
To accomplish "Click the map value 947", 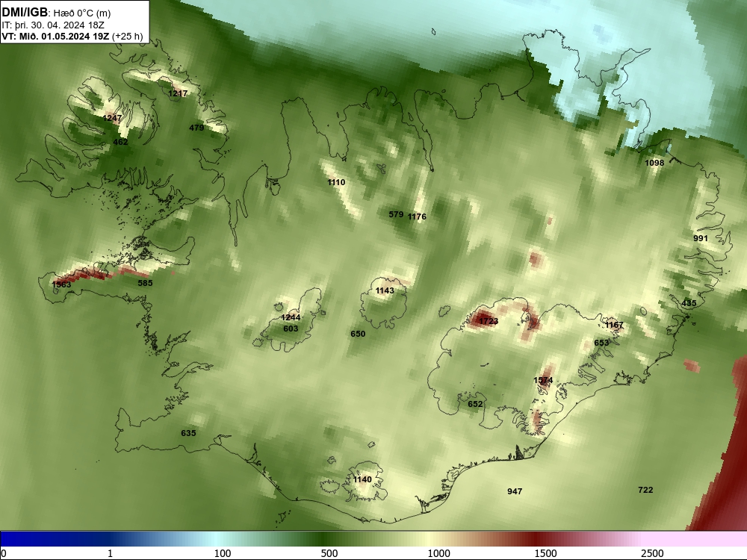I will (x=515, y=491).
